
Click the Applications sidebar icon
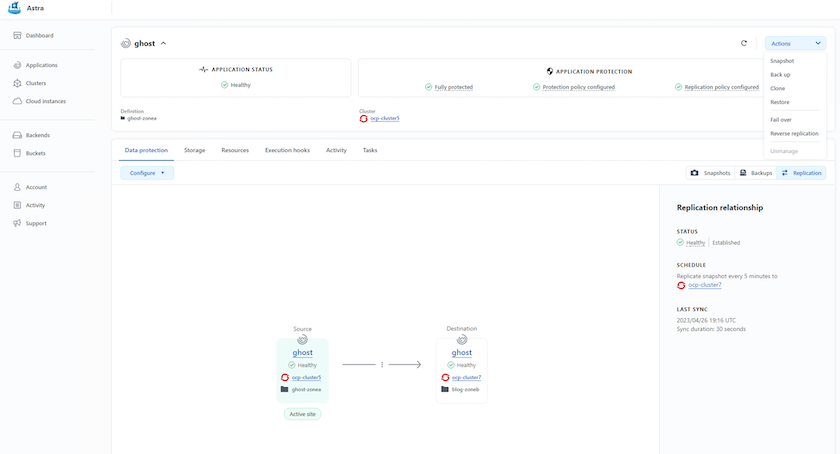[x=17, y=65]
